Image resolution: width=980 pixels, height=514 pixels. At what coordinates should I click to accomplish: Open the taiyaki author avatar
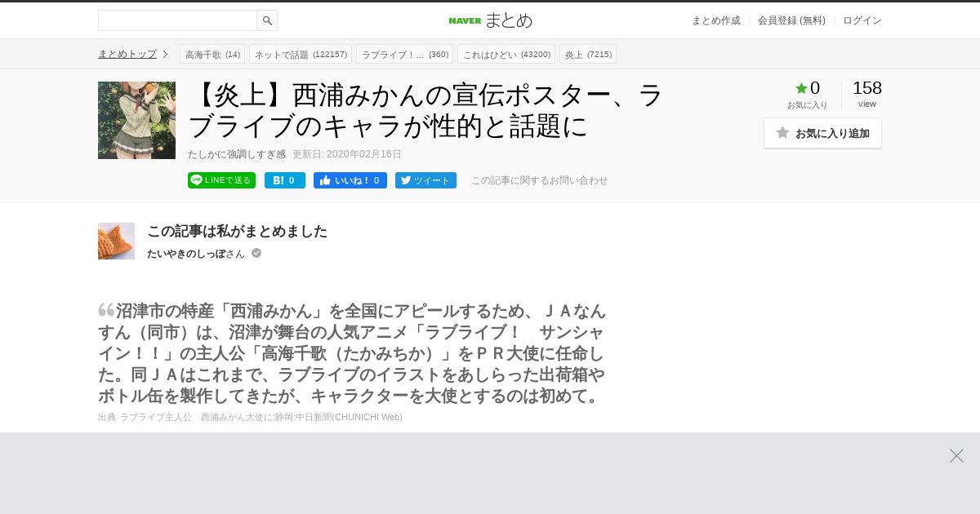click(x=116, y=241)
